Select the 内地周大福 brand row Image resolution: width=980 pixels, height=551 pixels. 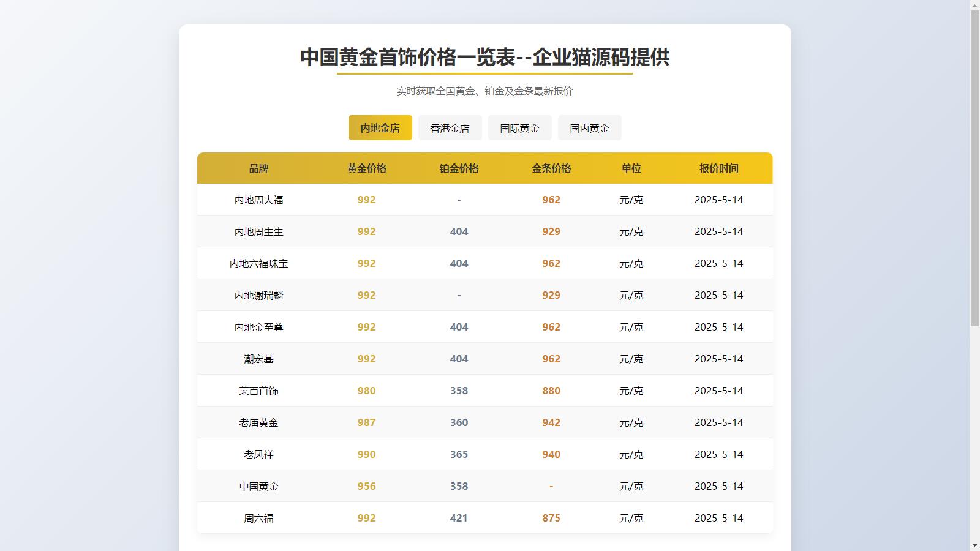[259, 199]
